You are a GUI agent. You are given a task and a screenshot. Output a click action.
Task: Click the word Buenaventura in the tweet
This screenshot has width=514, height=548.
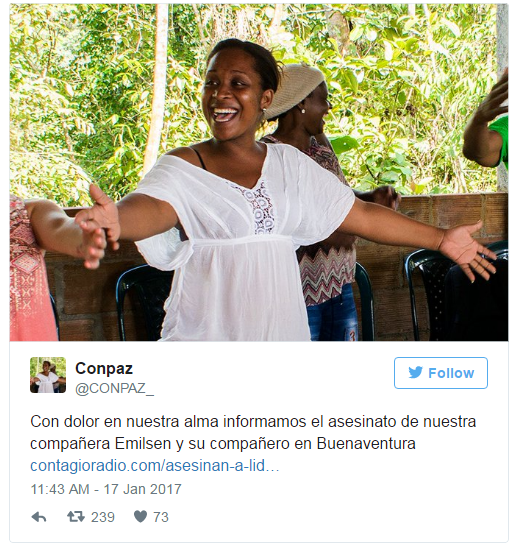coord(366,444)
